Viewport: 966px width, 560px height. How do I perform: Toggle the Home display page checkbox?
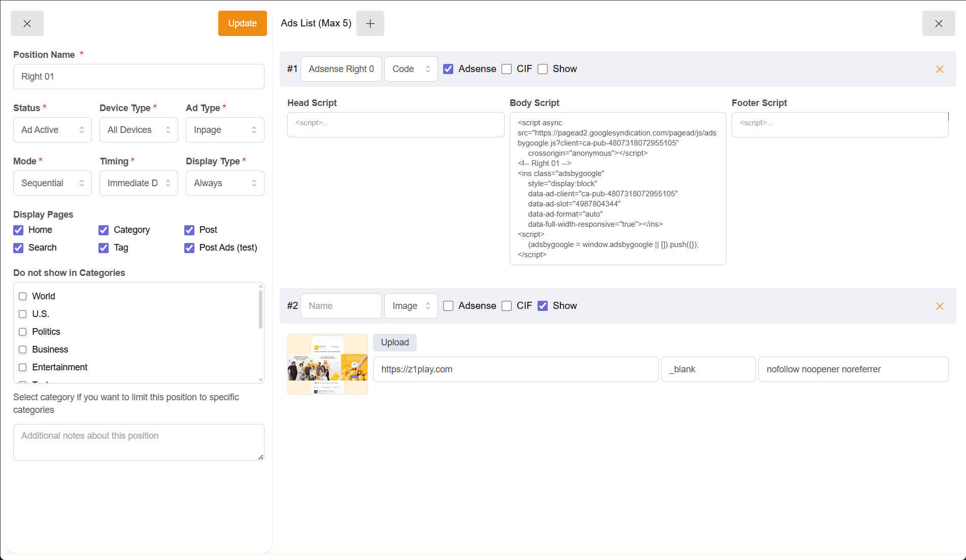point(18,230)
